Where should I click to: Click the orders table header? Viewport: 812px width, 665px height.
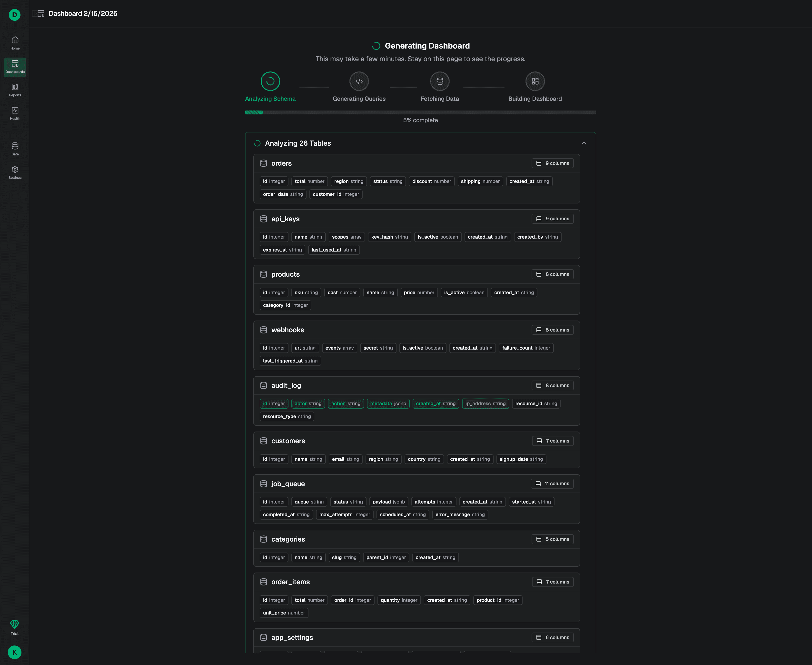281,164
